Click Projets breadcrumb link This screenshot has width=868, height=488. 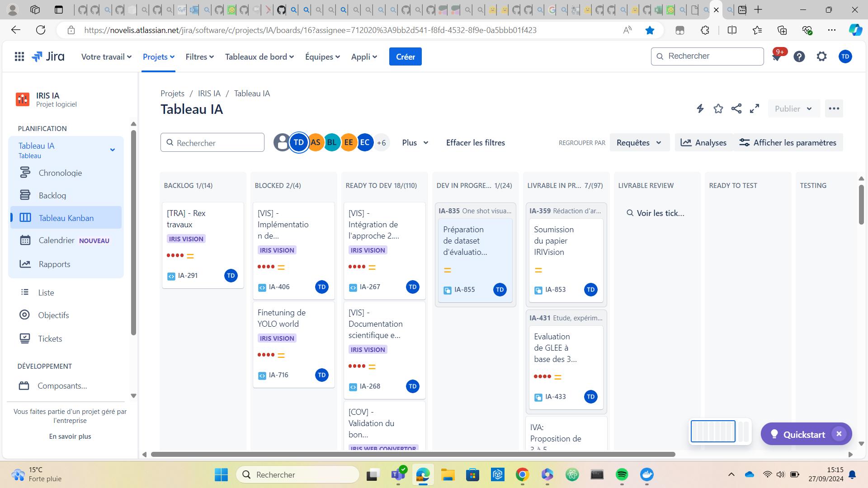pyautogui.click(x=172, y=94)
